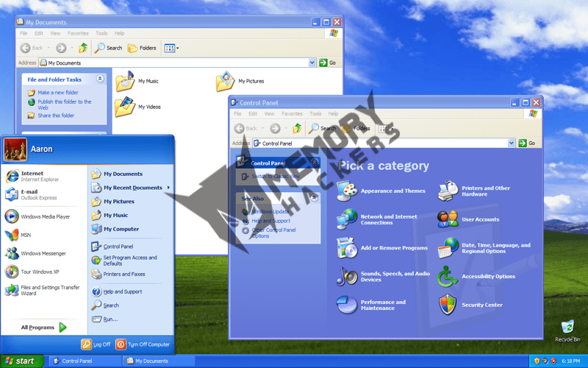This screenshot has height=368, width=588.
Task: Open Back history dropdown in My Documents toolbar
Action: coord(49,48)
